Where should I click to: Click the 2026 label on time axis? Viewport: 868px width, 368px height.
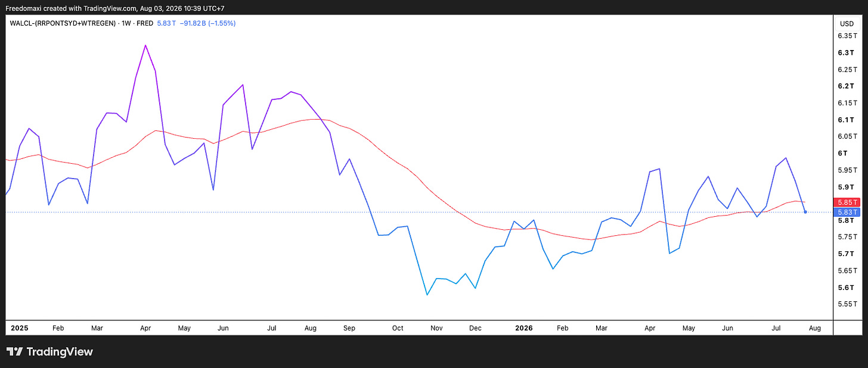[x=524, y=328]
